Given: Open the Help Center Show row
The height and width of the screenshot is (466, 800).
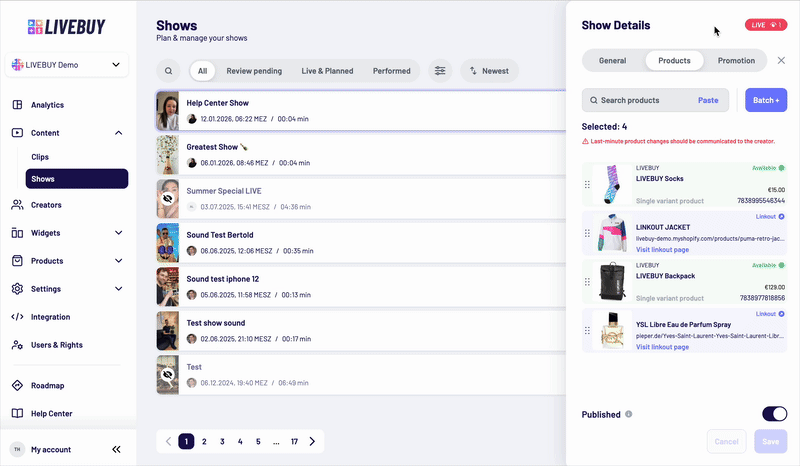Looking at the screenshot, I should tap(361, 111).
